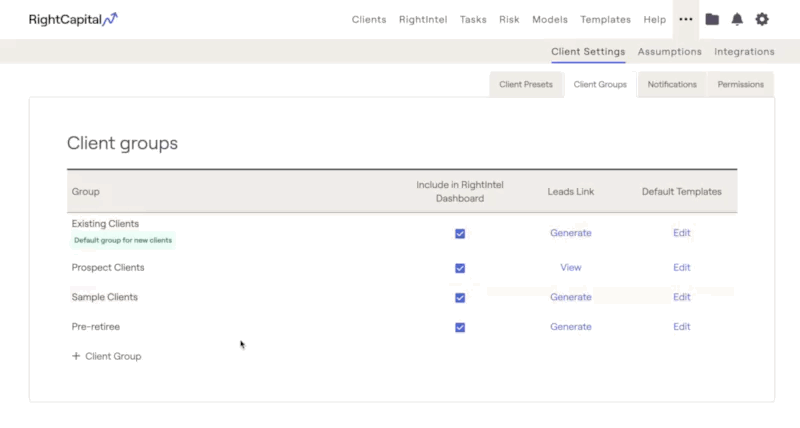This screenshot has height=428, width=800.
Task: Click the Prospect Clients group name
Action: click(108, 267)
